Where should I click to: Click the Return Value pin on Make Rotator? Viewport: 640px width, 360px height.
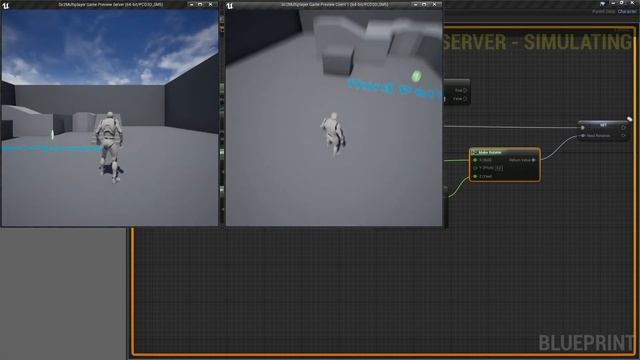tap(533, 160)
